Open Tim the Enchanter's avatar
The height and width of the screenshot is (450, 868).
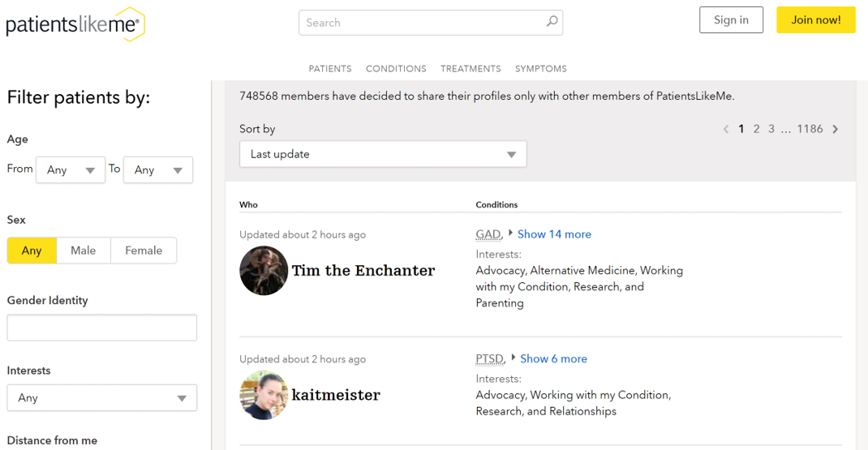coord(264,271)
